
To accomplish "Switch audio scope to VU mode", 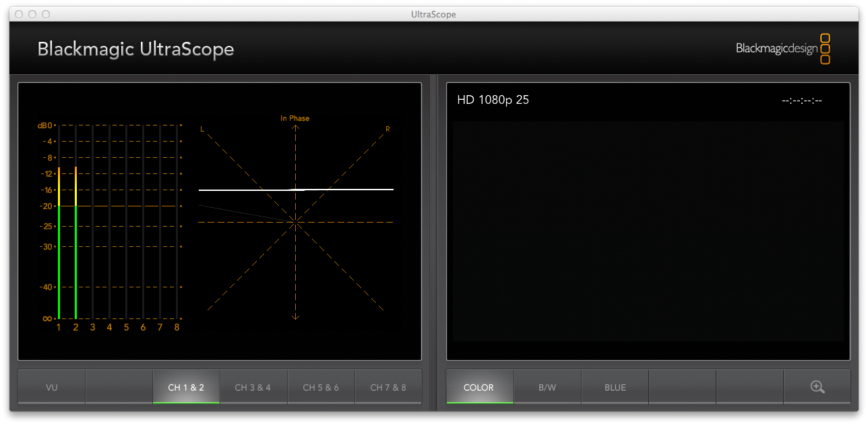I will 52,387.
